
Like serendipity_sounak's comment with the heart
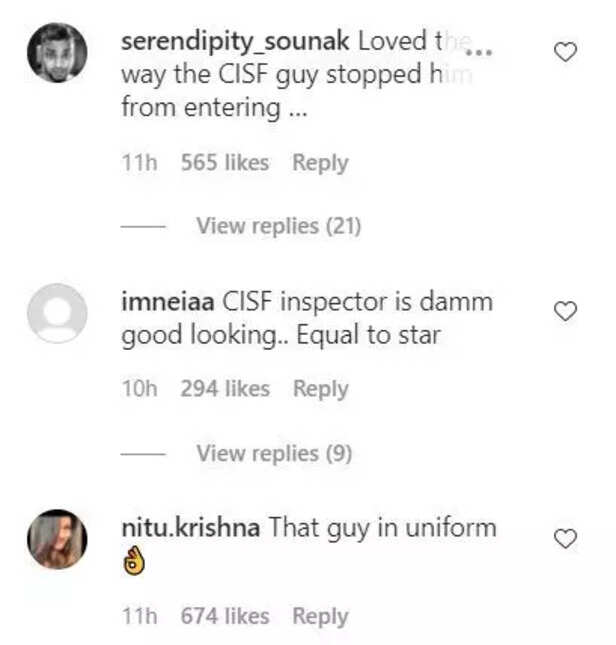pos(565,52)
